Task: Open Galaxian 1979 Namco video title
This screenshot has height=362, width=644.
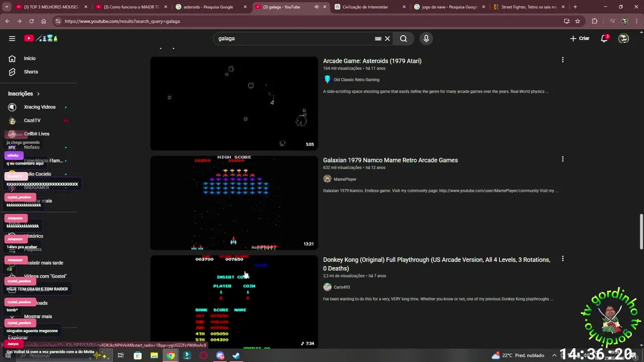Action: tap(390, 160)
